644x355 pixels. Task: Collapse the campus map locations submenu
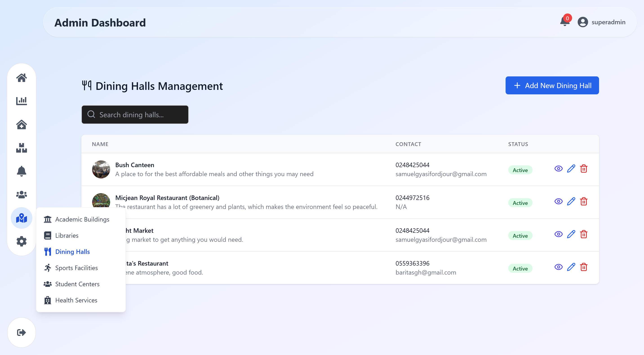tap(22, 218)
